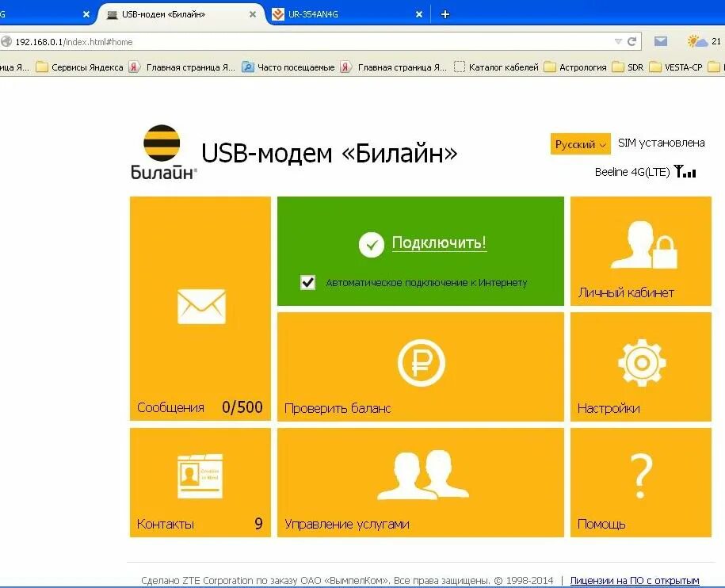725x588 pixels.
Task: Click the Личный кабинет label
Action: click(x=626, y=292)
